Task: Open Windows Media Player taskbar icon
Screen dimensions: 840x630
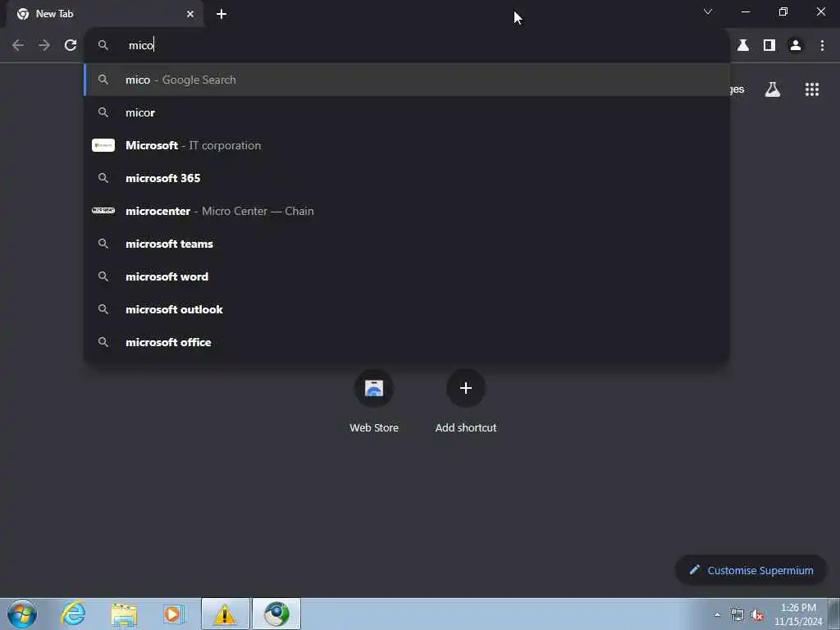Action: [x=174, y=614]
